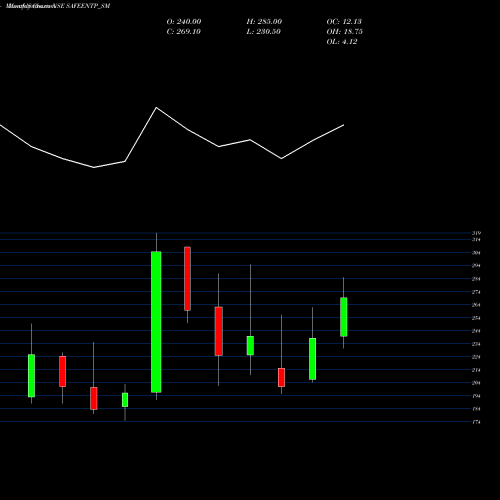Click the 254 price axis label
Screen dimensions: 500x500
pos(476,318)
